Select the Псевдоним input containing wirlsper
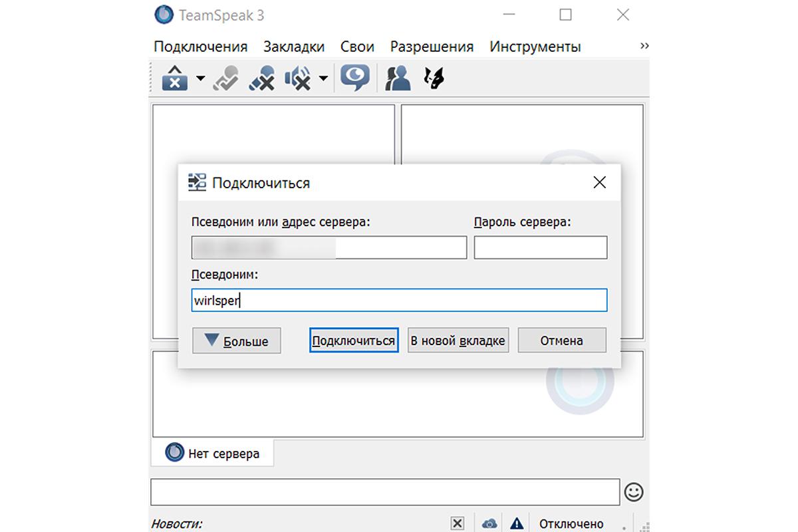798x532 pixels. [398, 300]
